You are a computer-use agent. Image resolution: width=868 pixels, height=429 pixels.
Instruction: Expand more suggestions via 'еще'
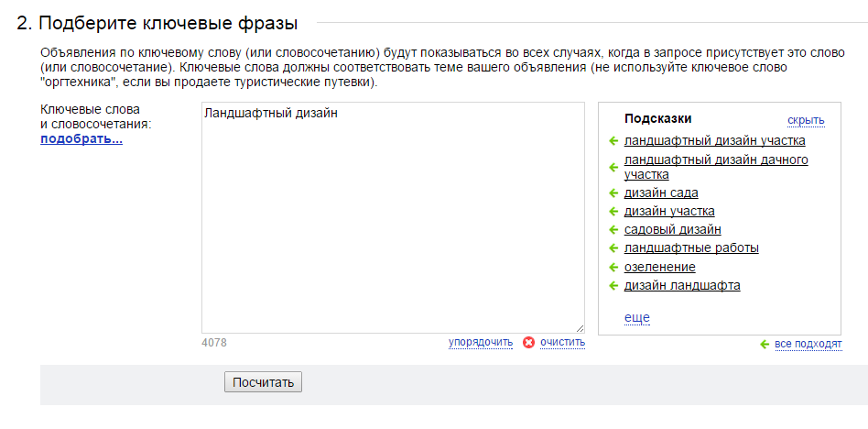pyautogui.click(x=636, y=317)
